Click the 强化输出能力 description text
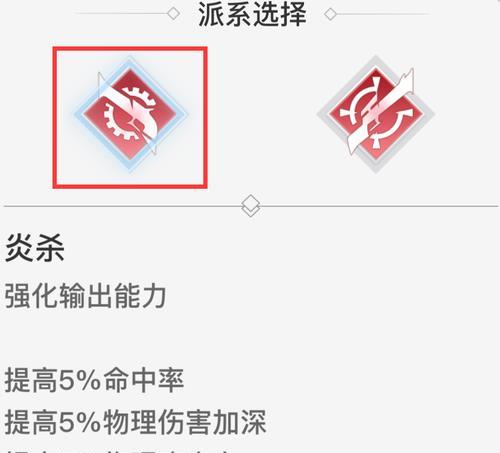Screen dimensions: 500x453 coord(85,296)
